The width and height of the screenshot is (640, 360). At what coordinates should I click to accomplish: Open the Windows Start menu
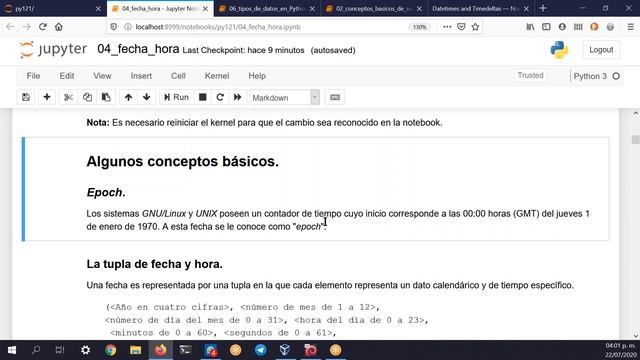[11, 350]
